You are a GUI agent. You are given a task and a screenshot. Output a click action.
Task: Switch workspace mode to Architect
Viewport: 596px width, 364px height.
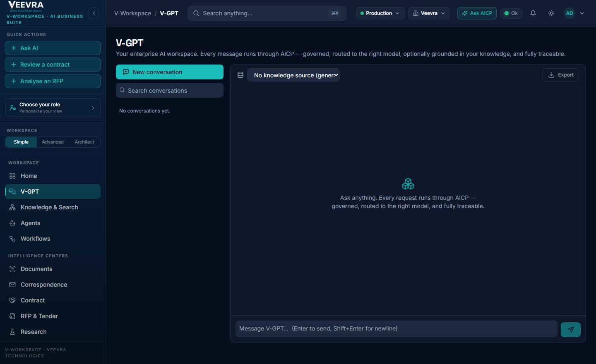[84, 142]
